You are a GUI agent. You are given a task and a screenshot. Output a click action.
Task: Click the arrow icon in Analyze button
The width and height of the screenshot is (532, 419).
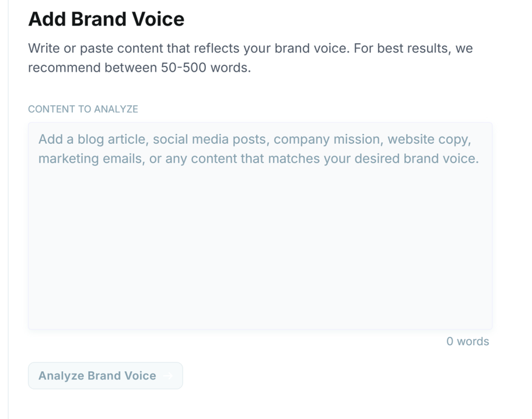(x=167, y=376)
